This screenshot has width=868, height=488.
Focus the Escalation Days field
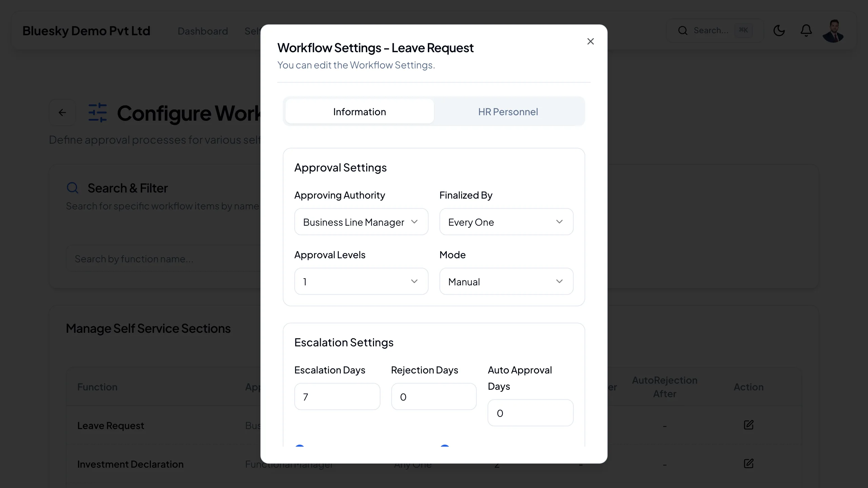click(337, 396)
